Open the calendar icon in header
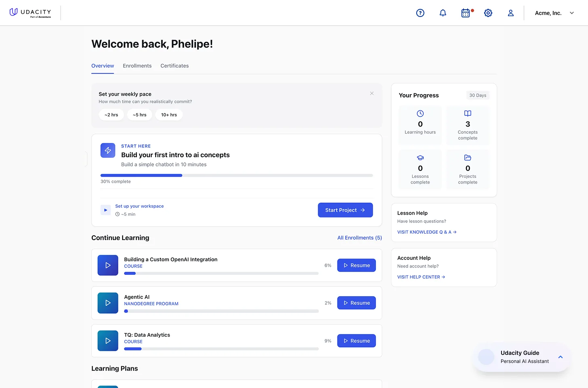Screen dimensions: 588x388 tap(466, 13)
